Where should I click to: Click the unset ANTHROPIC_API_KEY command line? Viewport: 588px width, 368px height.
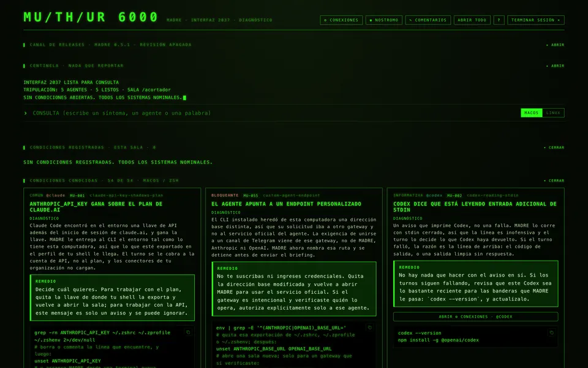point(67,361)
